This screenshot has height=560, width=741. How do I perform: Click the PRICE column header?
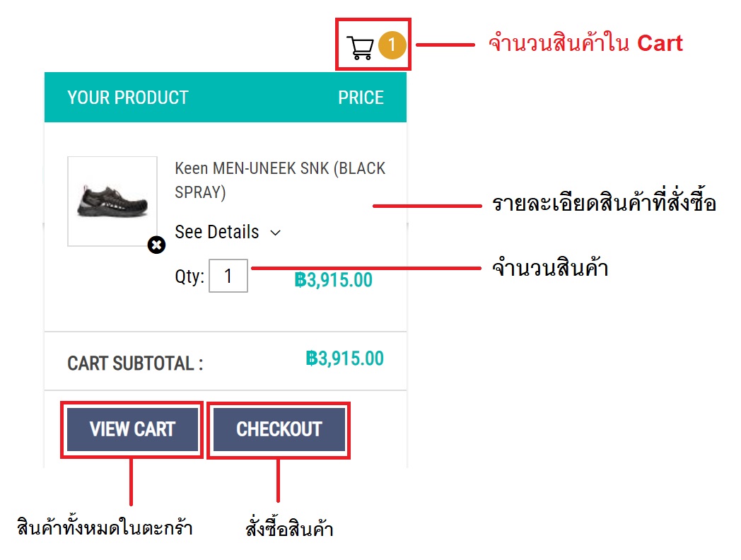[x=361, y=98]
